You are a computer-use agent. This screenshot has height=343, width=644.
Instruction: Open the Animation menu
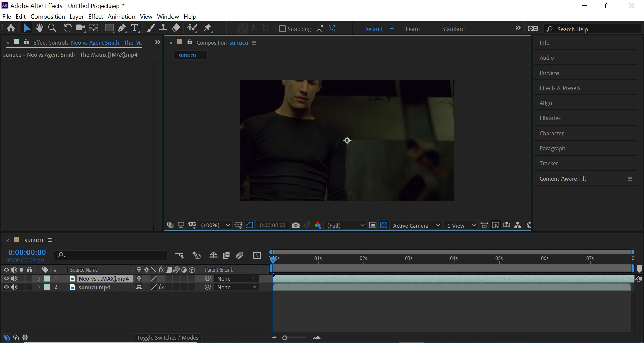click(121, 16)
